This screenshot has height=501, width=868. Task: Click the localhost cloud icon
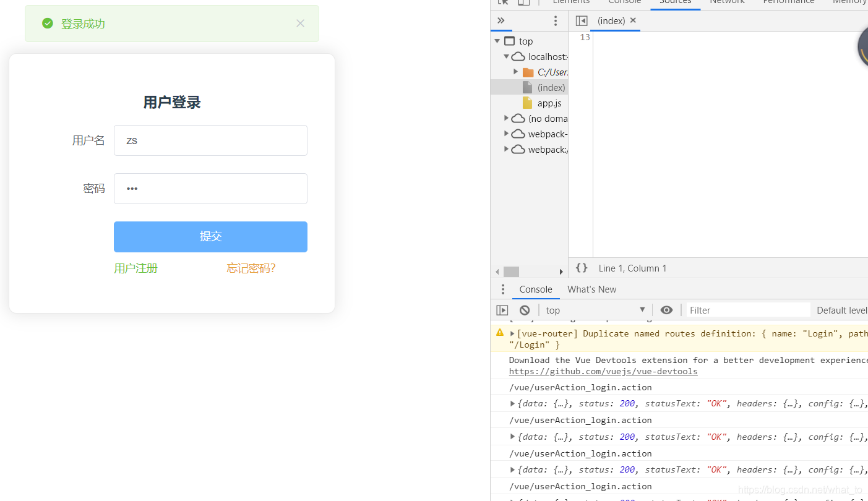tap(518, 56)
